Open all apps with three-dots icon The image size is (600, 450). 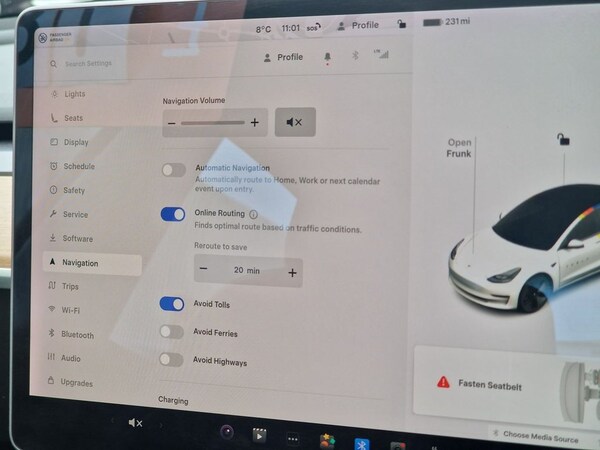(292, 437)
